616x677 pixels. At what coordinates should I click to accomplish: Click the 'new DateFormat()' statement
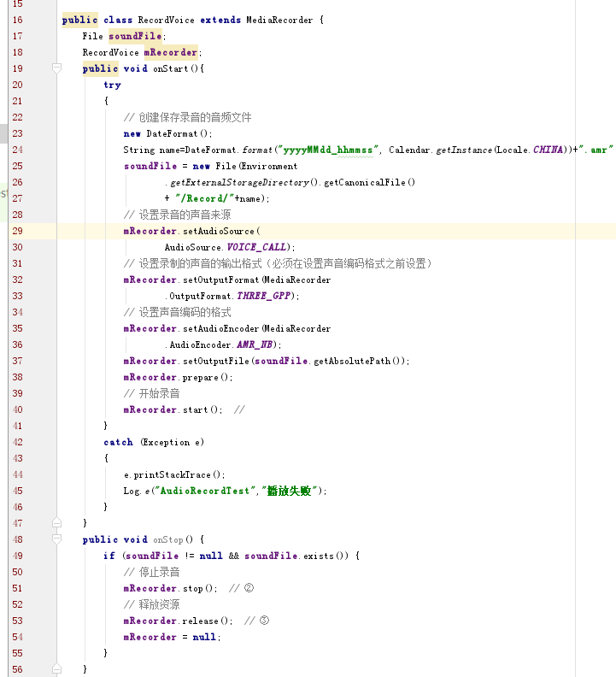pyautogui.click(x=167, y=133)
